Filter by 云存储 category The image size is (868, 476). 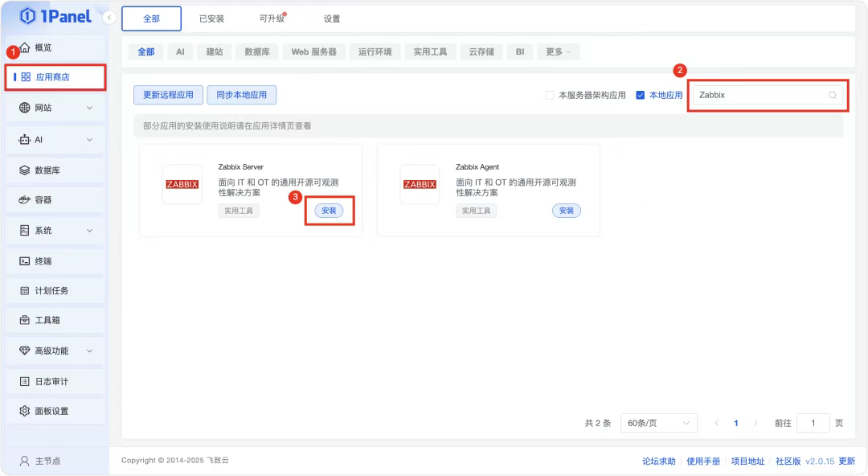[x=481, y=51]
